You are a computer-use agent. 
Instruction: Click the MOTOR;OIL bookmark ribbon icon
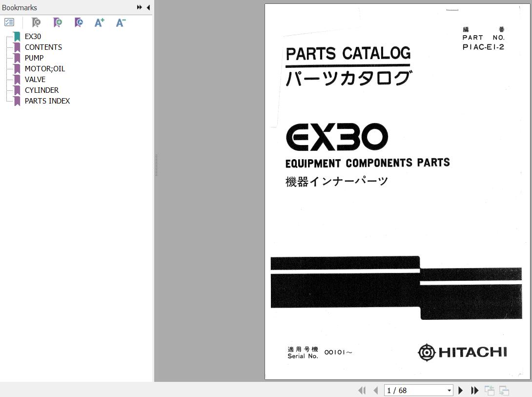[x=17, y=68]
